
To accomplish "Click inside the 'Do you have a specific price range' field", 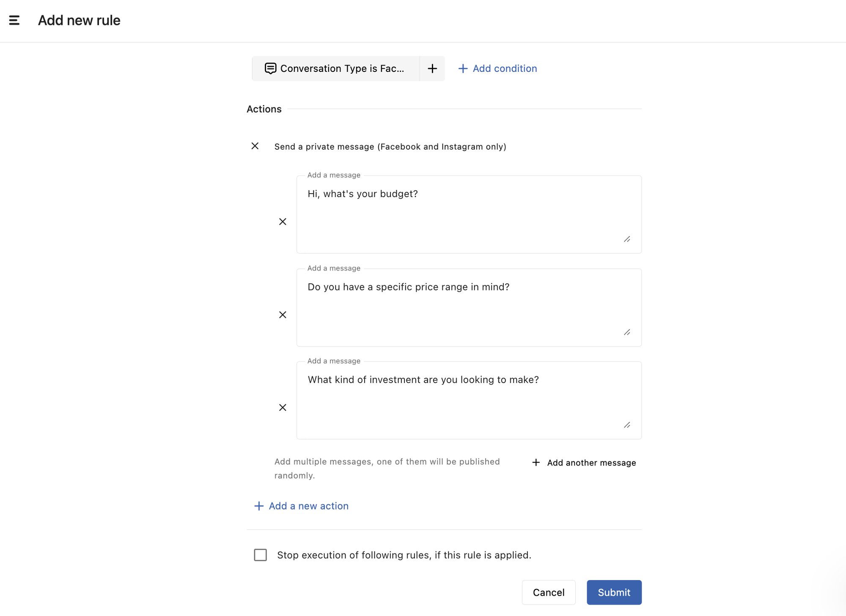I will coord(469,307).
